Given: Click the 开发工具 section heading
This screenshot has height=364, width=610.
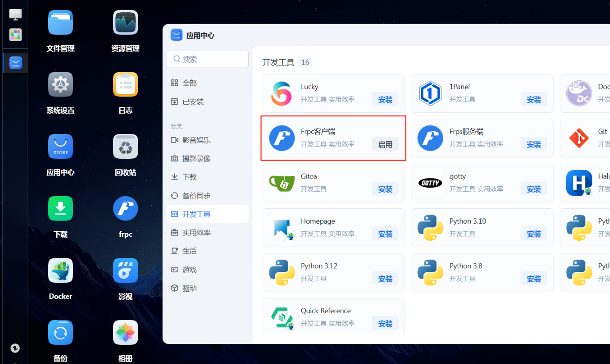Looking at the screenshot, I should [278, 62].
